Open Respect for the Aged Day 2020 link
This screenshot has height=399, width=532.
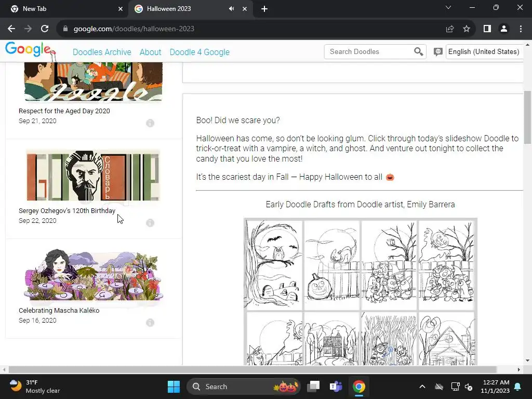click(x=64, y=111)
